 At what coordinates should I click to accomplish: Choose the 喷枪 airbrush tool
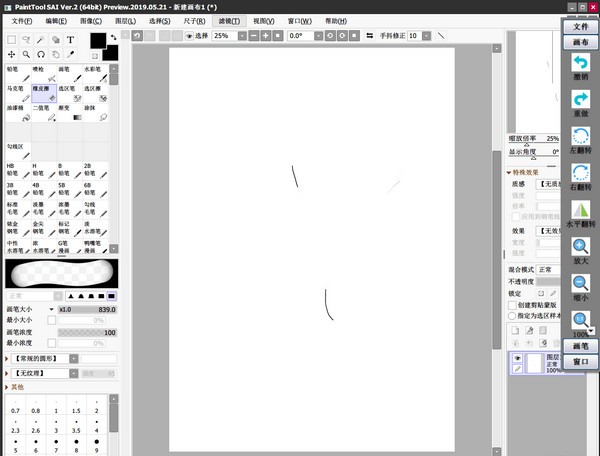pos(44,74)
